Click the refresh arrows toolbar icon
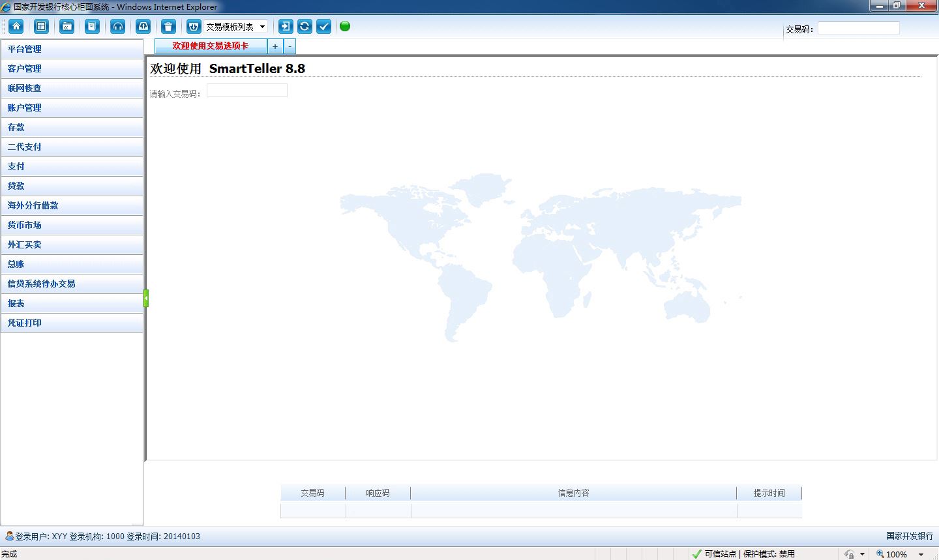939x560 pixels. pos(305,26)
